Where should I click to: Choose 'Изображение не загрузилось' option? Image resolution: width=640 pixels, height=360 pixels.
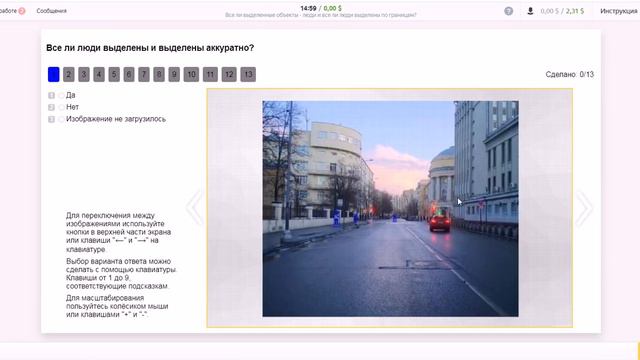click(61, 119)
